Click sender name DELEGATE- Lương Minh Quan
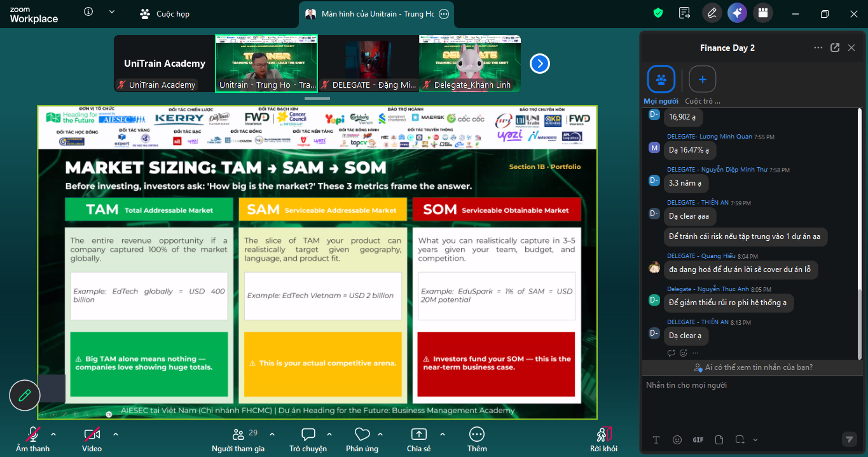 coord(709,137)
